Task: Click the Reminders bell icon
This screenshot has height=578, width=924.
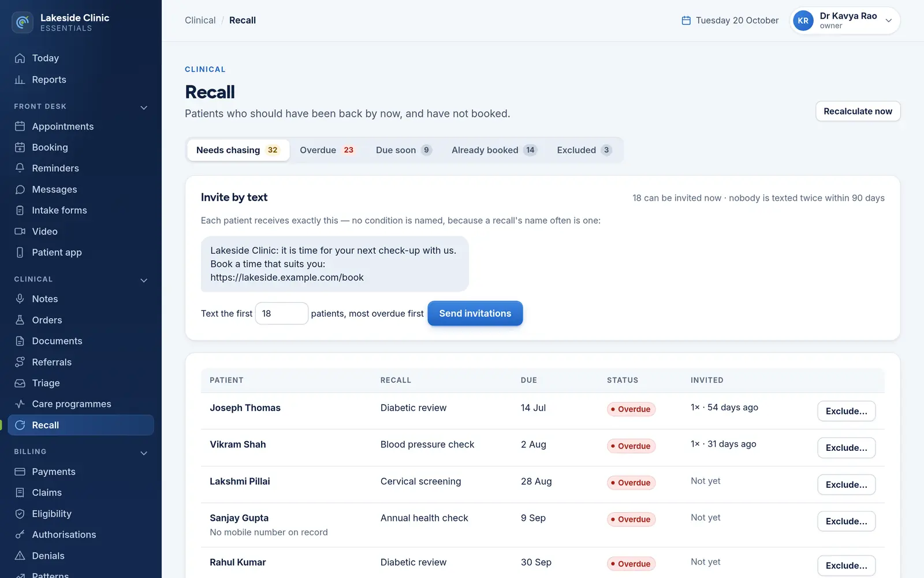Action: [20, 168]
